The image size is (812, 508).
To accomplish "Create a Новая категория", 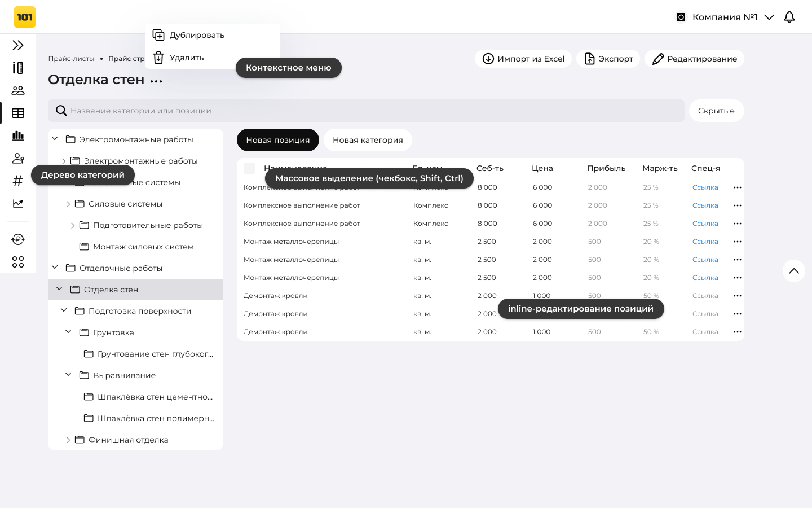I will 368,140.
